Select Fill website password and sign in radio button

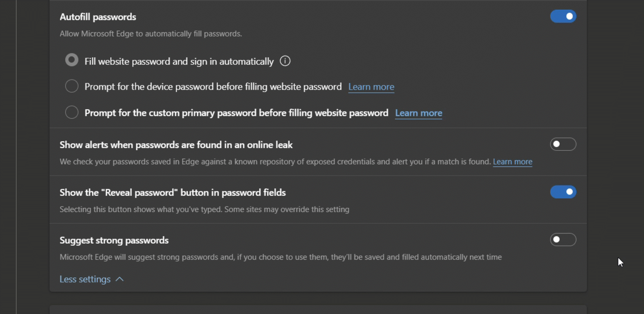pyautogui.click(x=72, y=60)
